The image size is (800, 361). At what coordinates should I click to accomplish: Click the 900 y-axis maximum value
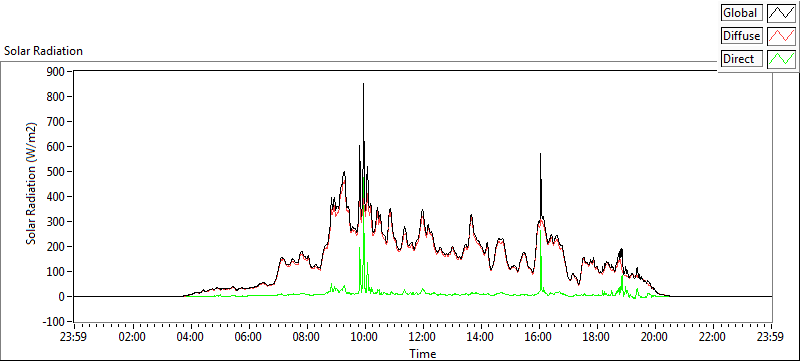pos(55,71)
